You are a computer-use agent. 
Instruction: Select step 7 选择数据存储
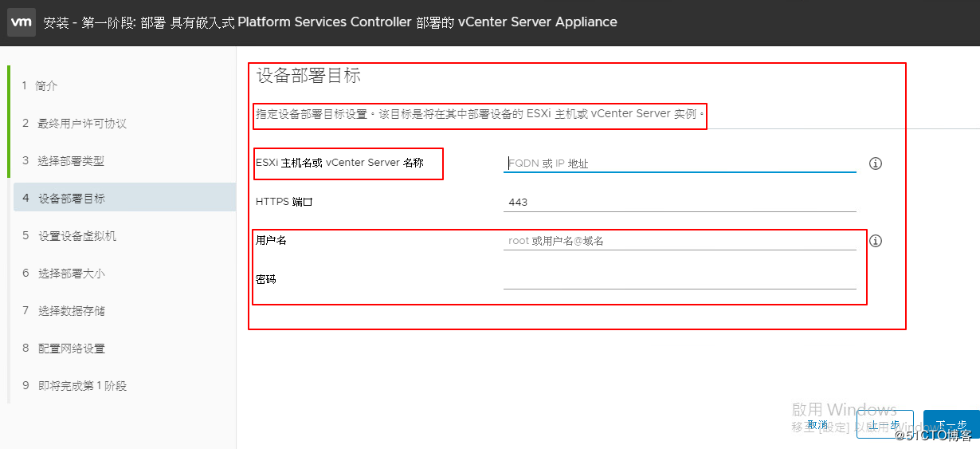[x=70, y=311]
